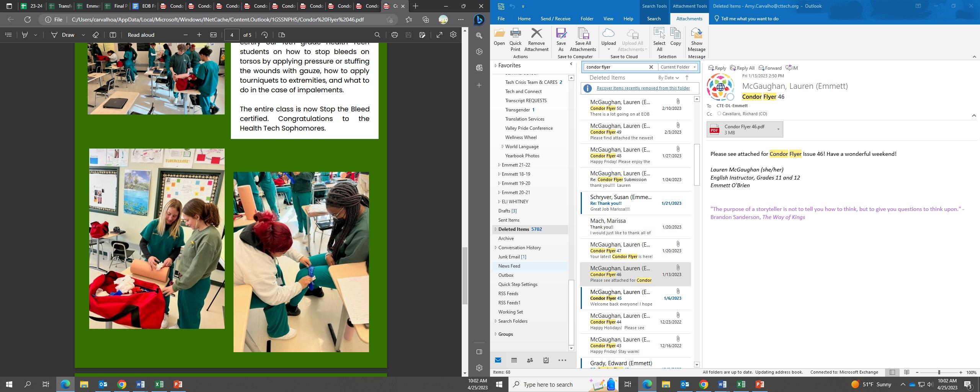980x392 pixels.
Task: Click Remove Attachment in the ribbon
Action: (x=536, y=39)
